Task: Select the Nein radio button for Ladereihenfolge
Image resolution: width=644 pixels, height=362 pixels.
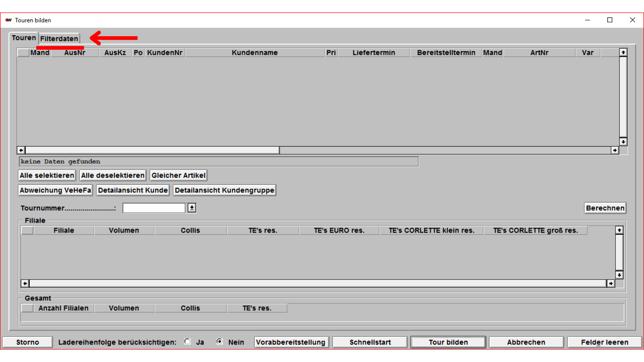Action: (x=220, y=342)
